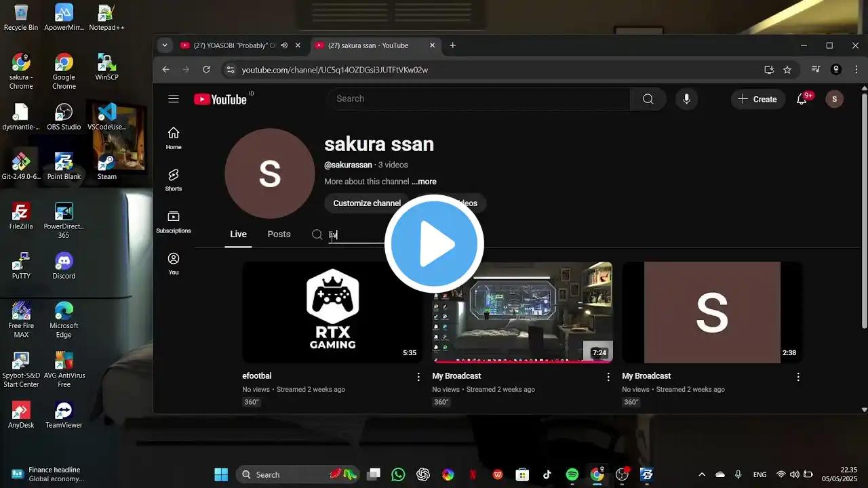Open WhatsApp from taskbar
Screen dimensions: 868x488
(398, 474)
